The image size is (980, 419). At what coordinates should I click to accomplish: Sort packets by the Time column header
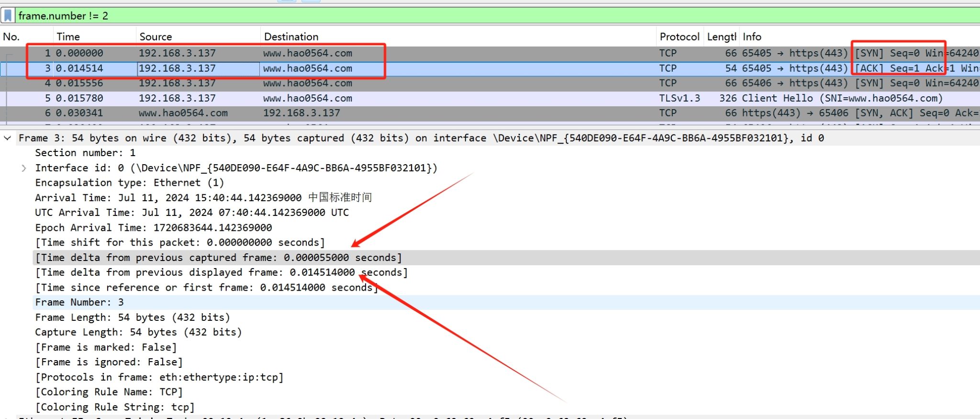[68, 37]
